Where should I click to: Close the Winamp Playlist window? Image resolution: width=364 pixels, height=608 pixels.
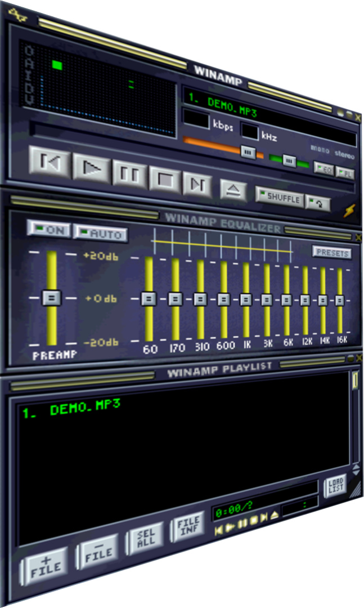[x=359, y=358]
